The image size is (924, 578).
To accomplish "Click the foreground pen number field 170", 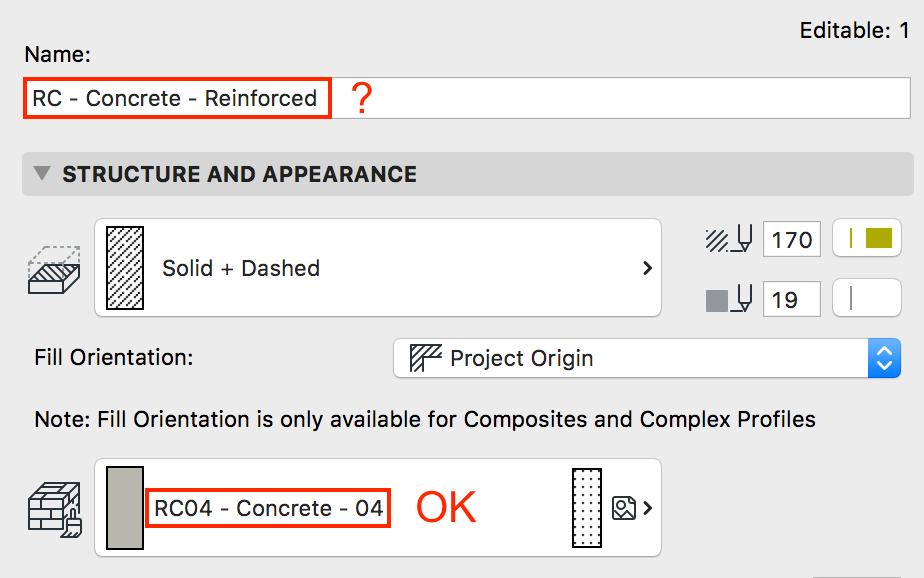I will 792,240.
